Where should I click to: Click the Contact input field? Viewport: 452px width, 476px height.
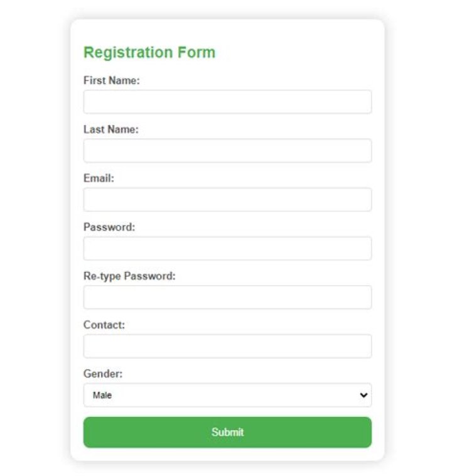pyautogui.click(x=227, y=347)
